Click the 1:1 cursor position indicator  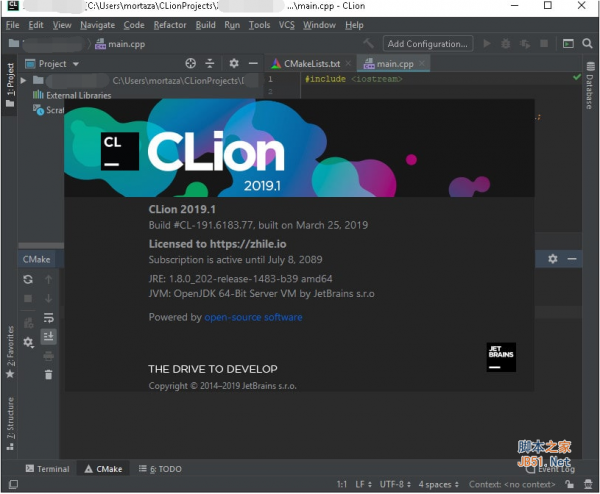(341, 484)
